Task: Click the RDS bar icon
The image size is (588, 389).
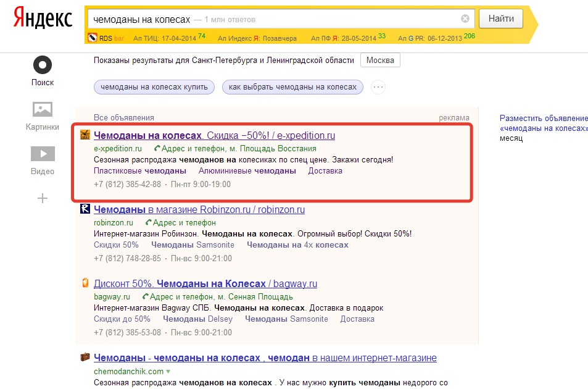Action: coord(93,38)
